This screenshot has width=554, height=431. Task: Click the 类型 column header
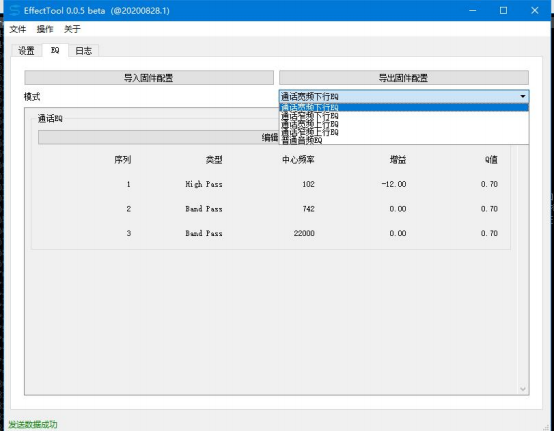214,160
